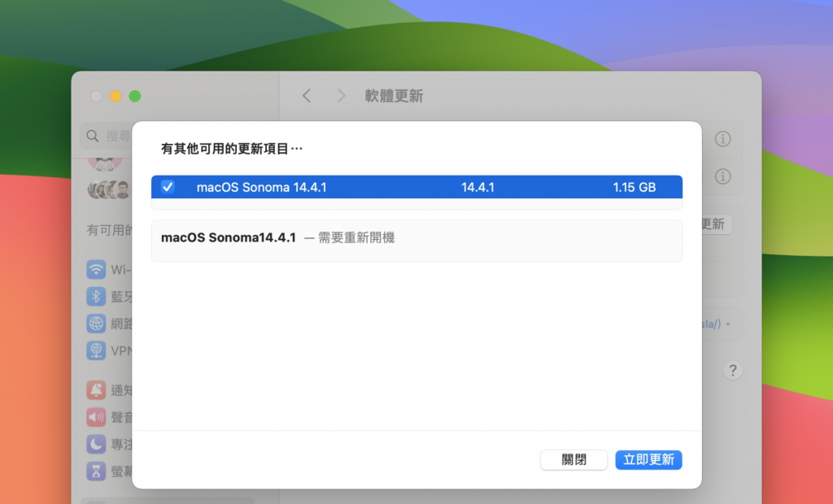The image size is (833, 504).
Task: Click the green zoom window button
Action: 135,96
